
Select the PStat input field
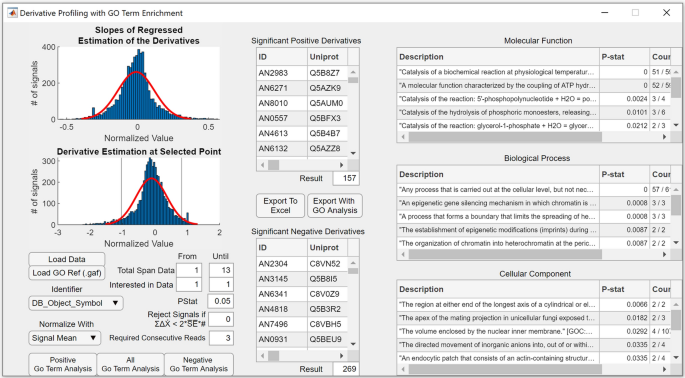(220, 301)
